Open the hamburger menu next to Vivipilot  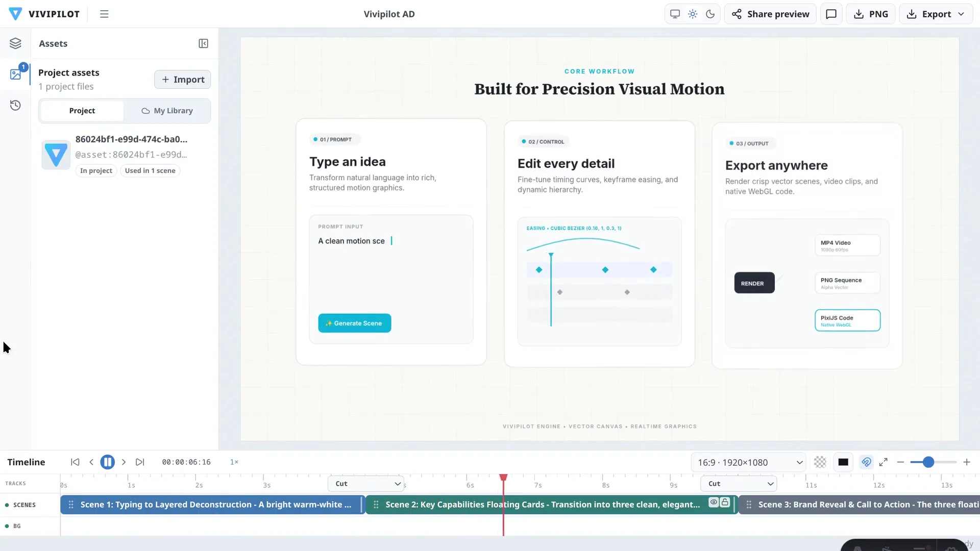coord(104,14)
